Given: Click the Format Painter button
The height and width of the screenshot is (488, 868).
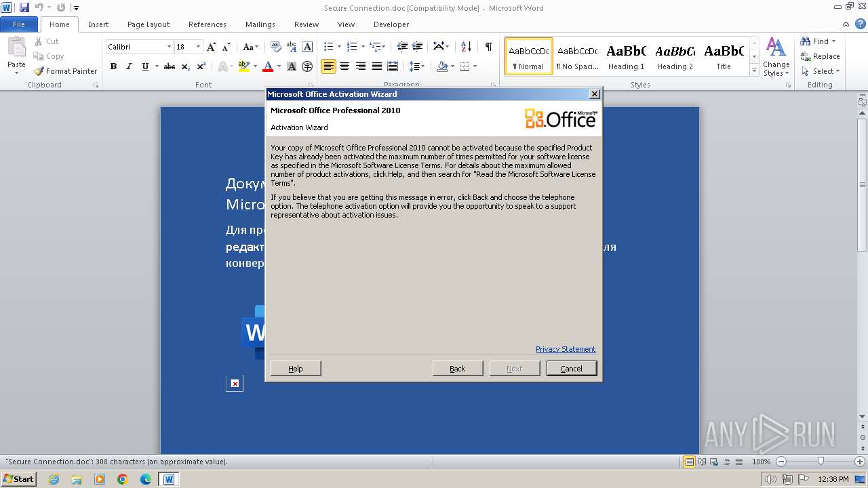Looking at the screenshot, I should coord(65,71).
